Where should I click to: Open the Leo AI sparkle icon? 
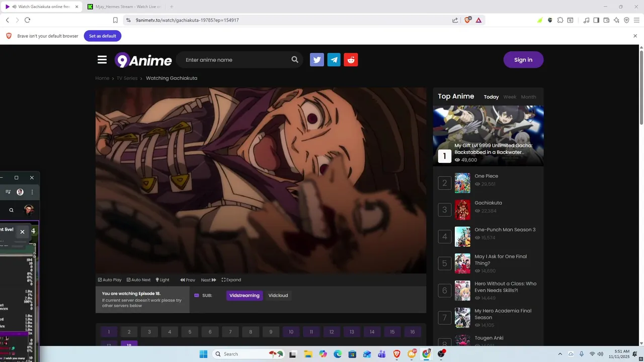[616, 20]
